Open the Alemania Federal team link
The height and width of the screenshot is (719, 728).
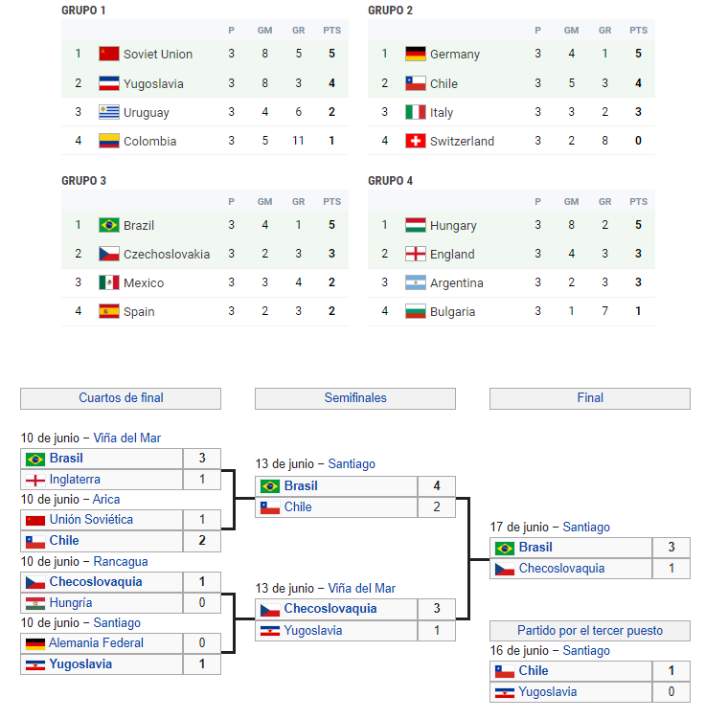coord(96,642)
